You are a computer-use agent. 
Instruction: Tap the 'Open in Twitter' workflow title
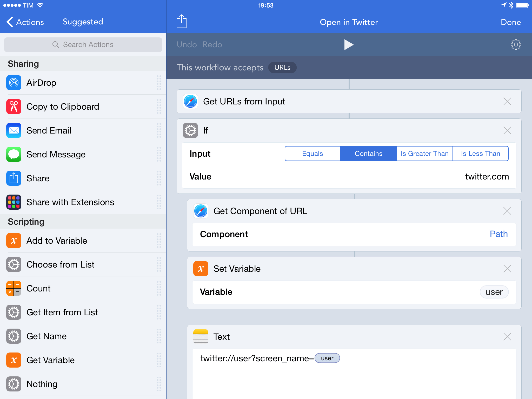(349, 22)
